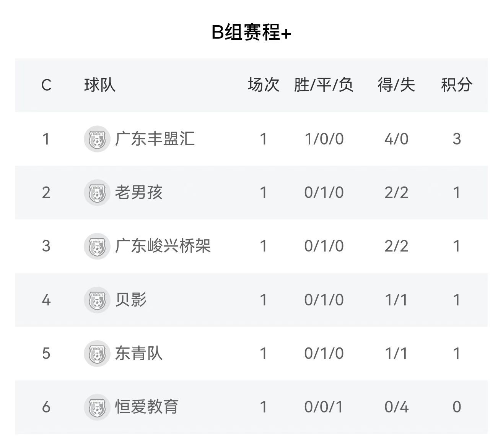
Task: Click the 贝影 team badge icon
Action: coord(97,300)
